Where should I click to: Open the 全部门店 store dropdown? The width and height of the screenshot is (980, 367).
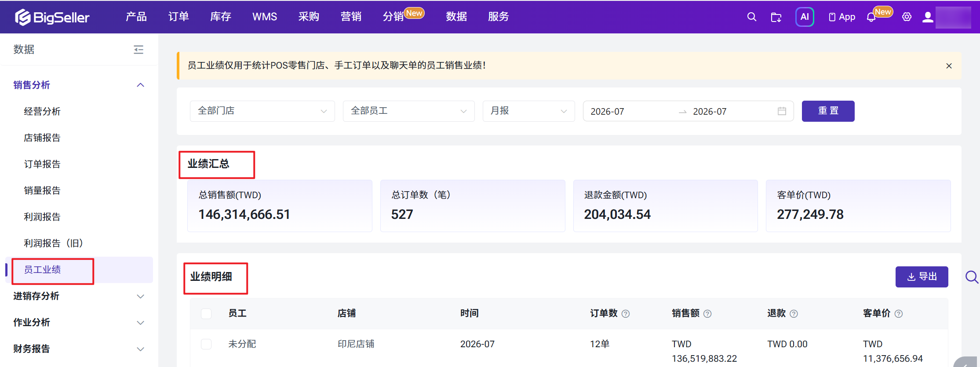tap(262, 111)
